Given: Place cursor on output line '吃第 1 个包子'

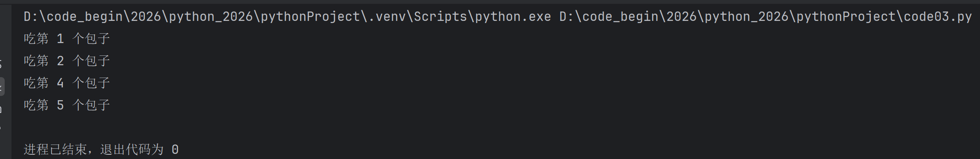Looking at the screenshot, I should point(67,39).
